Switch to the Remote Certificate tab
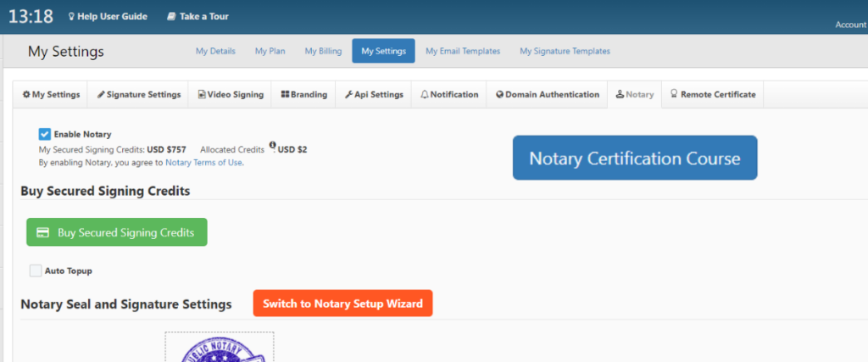This screenshot has height=362, width=868. [x=712, y=95]
